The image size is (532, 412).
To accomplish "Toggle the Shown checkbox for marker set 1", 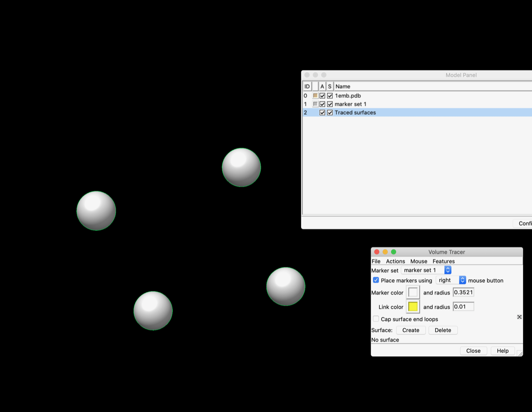I will click(x=330, y=104).
